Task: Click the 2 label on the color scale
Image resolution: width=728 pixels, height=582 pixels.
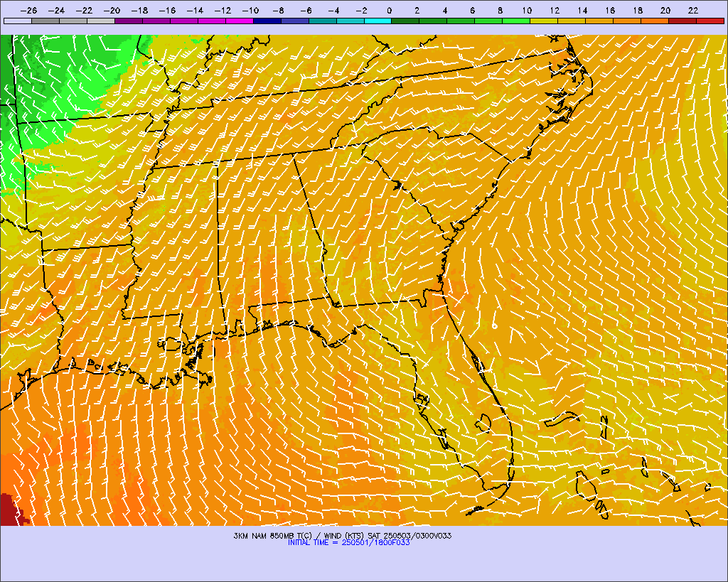Action: click(417, 11)
